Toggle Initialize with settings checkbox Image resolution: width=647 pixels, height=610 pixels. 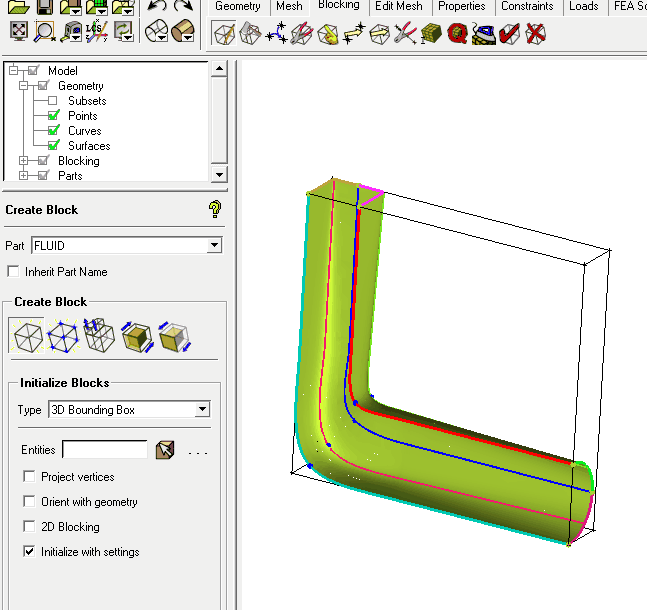point(29,551)
